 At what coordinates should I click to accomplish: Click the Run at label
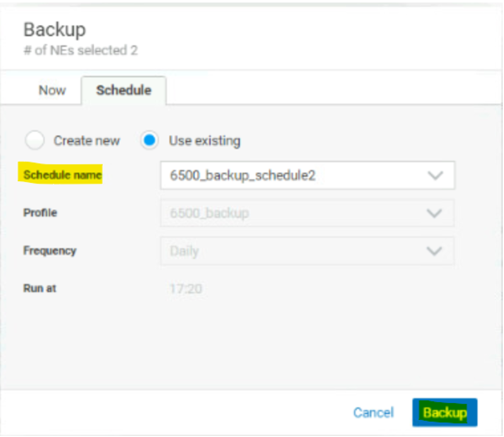40,288
